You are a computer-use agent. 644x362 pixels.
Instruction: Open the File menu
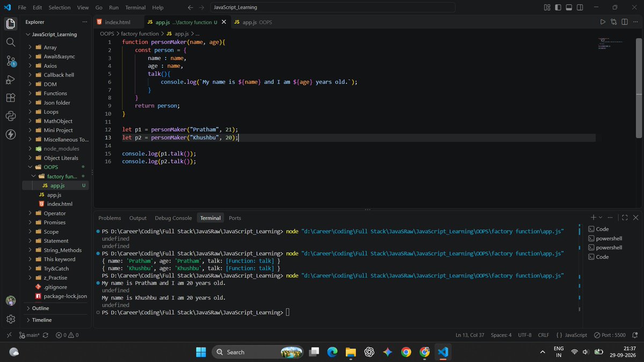pyautogui.click(x=23, y=8)
